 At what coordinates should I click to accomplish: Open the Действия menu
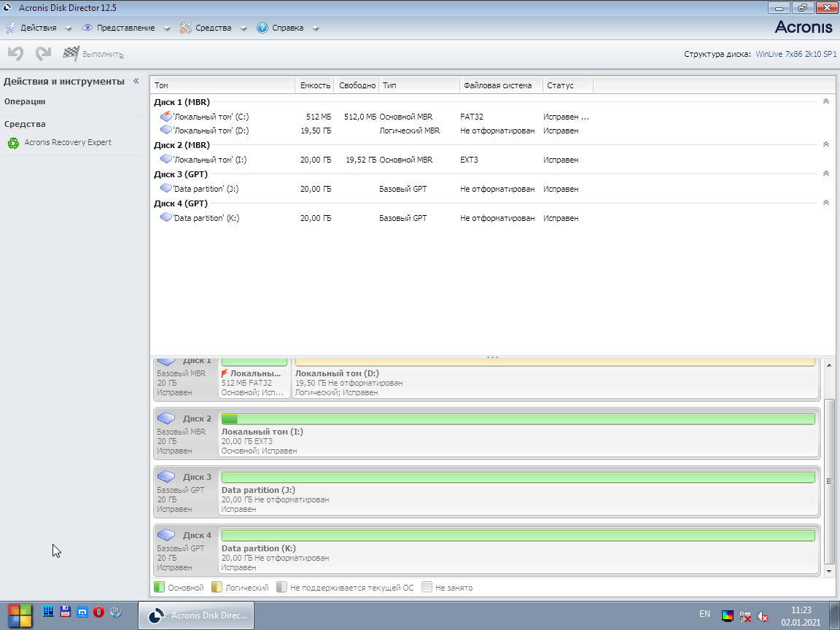tap(38, 28)
